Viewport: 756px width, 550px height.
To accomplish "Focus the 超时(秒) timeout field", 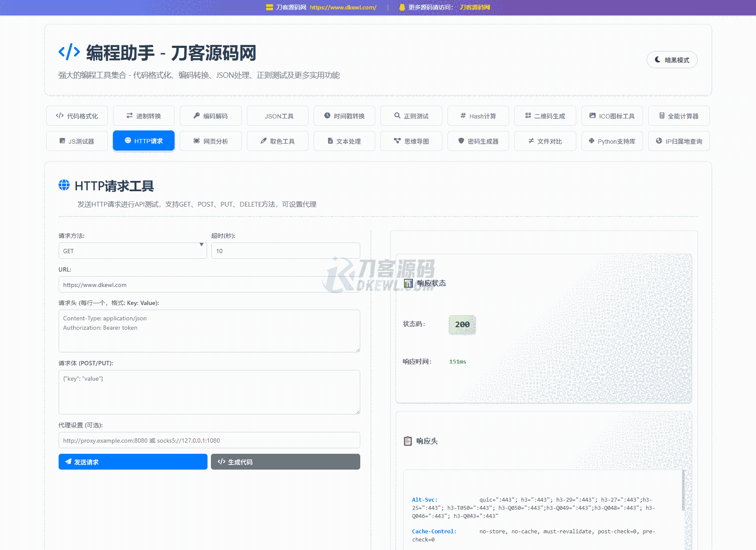I will [x=285, y=251].
